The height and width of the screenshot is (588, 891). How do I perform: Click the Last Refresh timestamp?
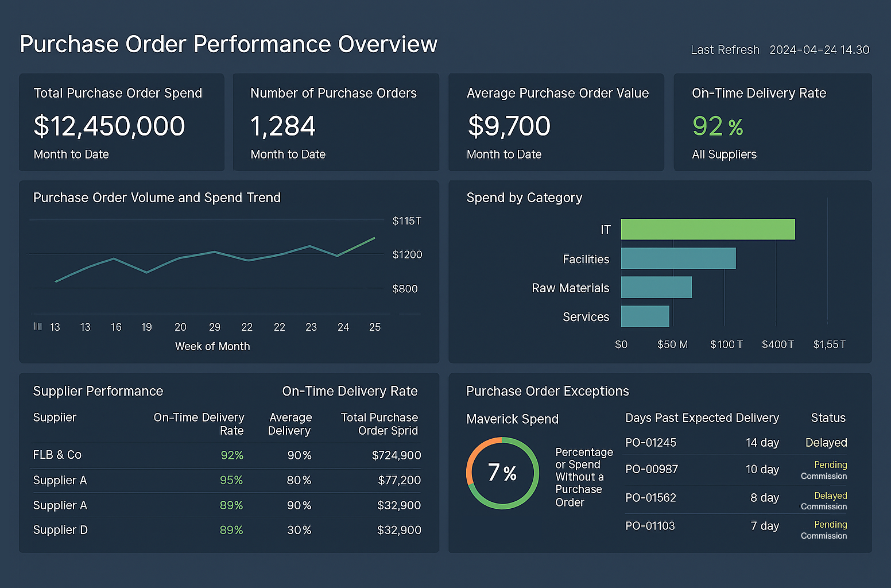coord(779,49)
